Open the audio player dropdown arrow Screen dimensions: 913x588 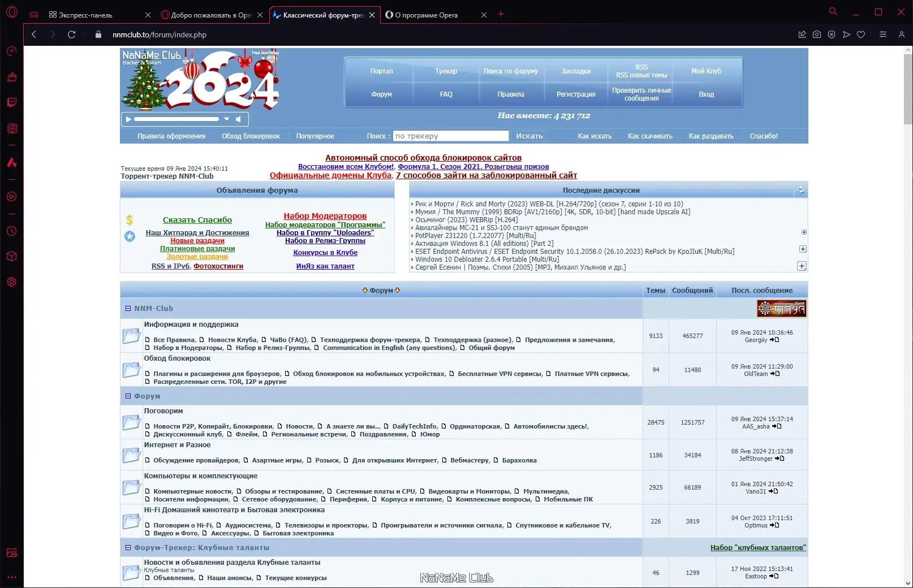pos(227,119)
